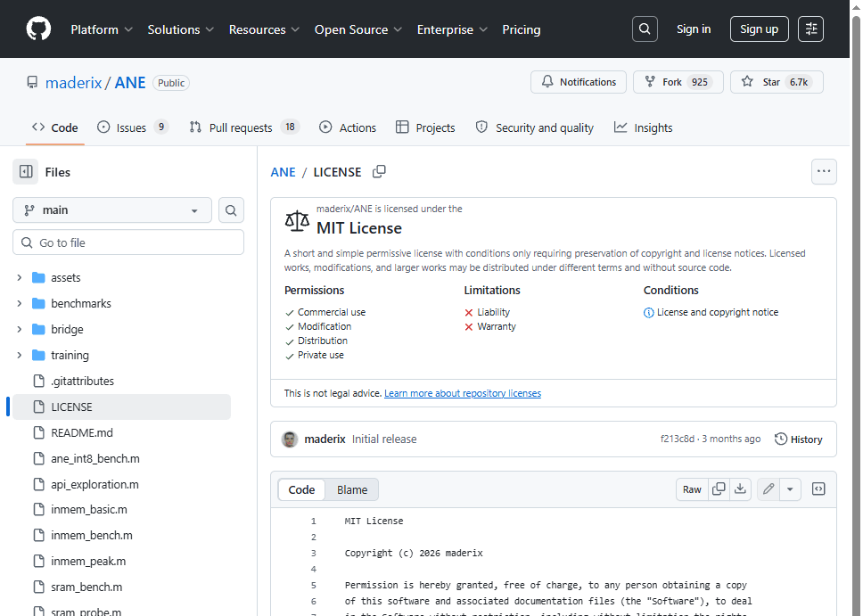Copy file path icon next to LICENSE
Screen dimensions: 863x616
[379, 172]
